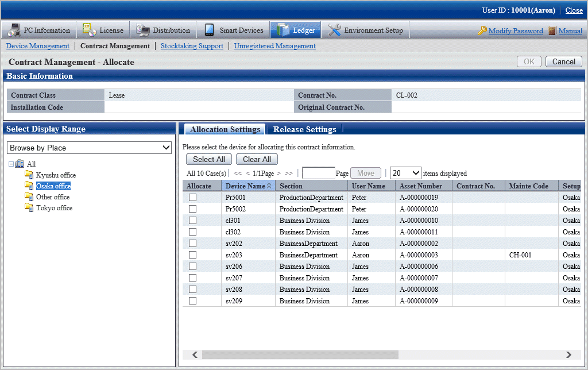Click the Modify Password link
The image size is (588, 370).
pyautogui.click(x=515, y=31)
